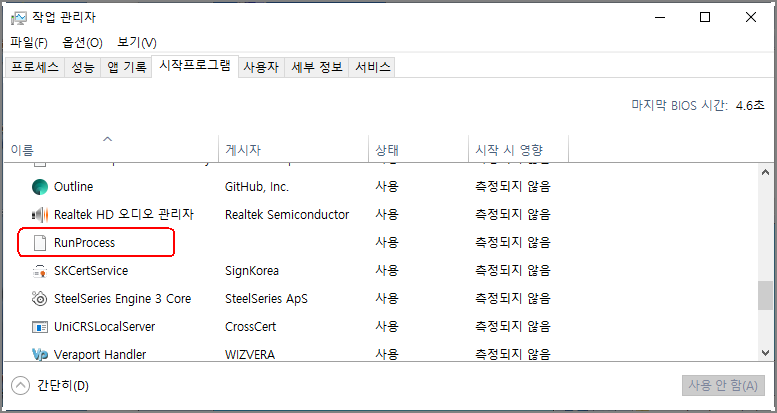
Task: Select the RunProcess entry name
Action: [x=84, y=243]
